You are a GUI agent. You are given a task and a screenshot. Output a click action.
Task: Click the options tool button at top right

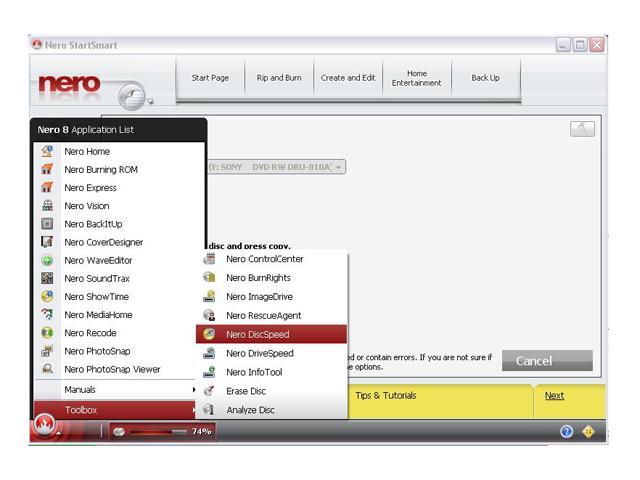pos(582,129)
